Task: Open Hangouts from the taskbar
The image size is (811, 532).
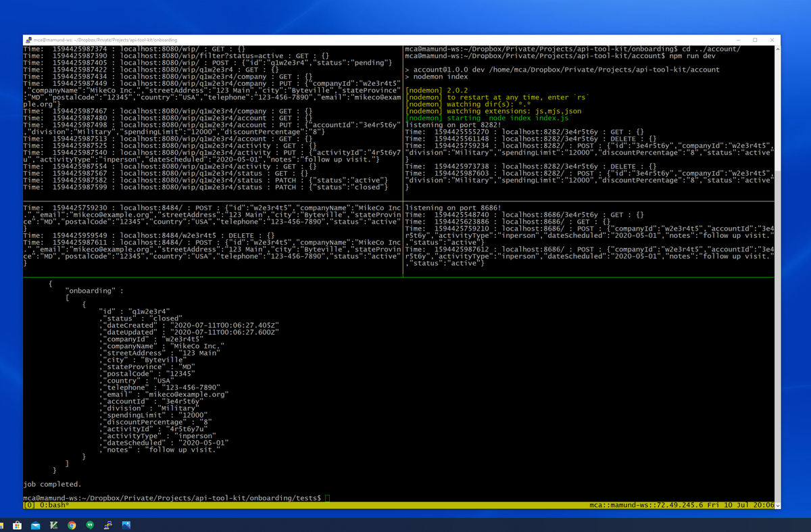Action: (90, 525)
